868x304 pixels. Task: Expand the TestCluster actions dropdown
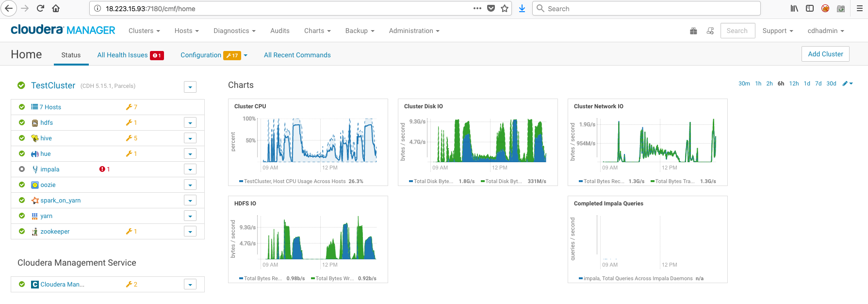(x=190, y=87)
